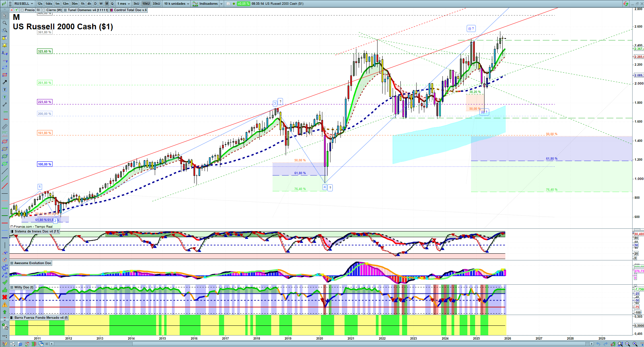This screenshot has height=347, width=644.
Task: Click the zoom out magnifier icon
Action: (x=628, y=344)
